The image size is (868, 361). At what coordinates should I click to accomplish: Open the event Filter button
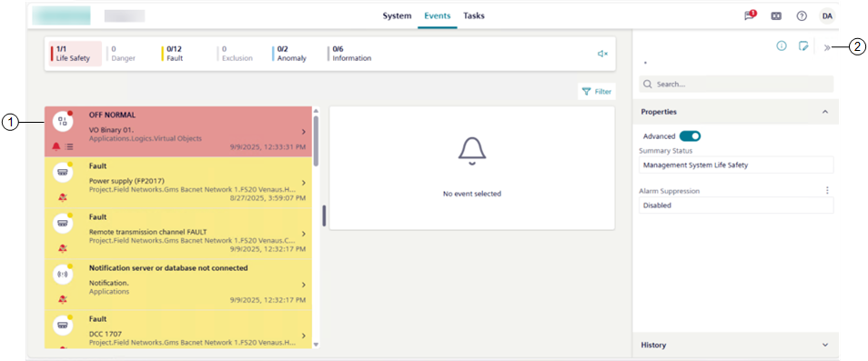tap(597, 92)
